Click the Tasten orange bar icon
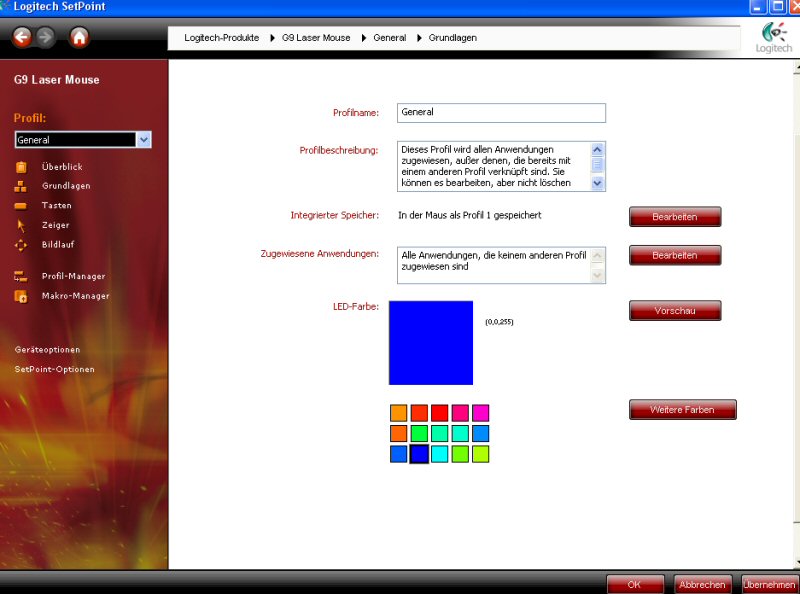Screen dimensions: 800x594 20,206
